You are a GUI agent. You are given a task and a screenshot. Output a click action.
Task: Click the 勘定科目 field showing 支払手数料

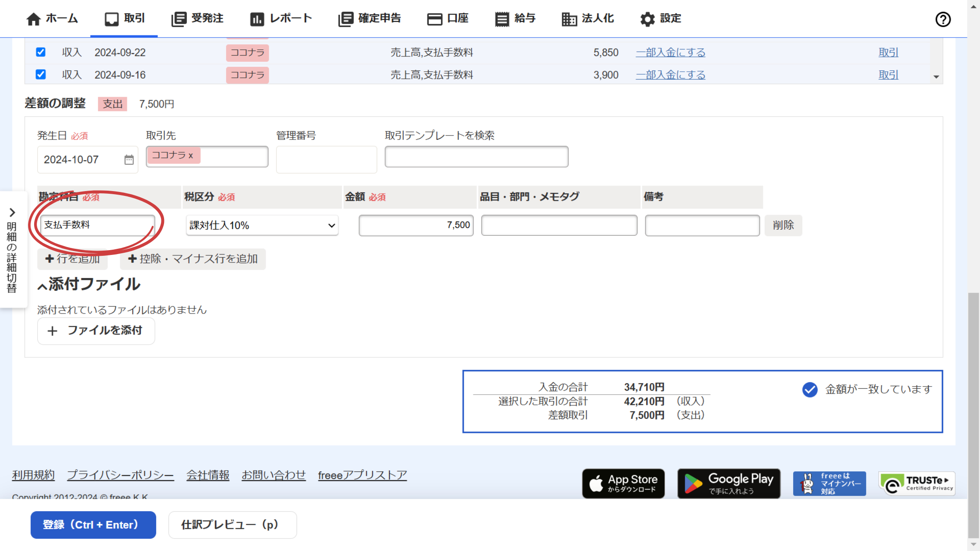[97, 225]
